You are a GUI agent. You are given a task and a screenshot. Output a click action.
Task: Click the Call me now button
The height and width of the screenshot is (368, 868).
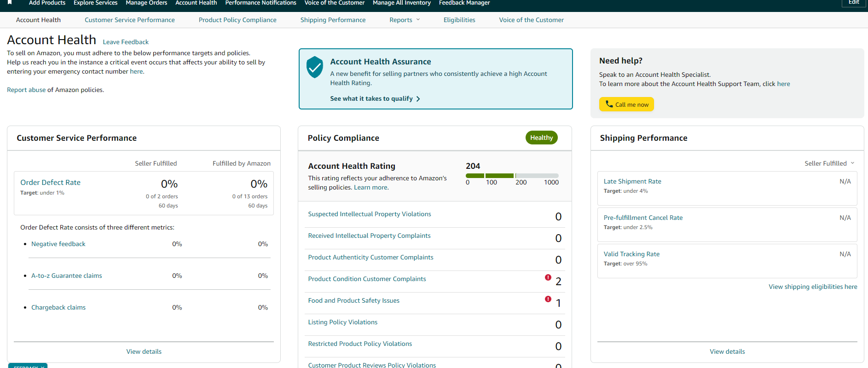626,104
